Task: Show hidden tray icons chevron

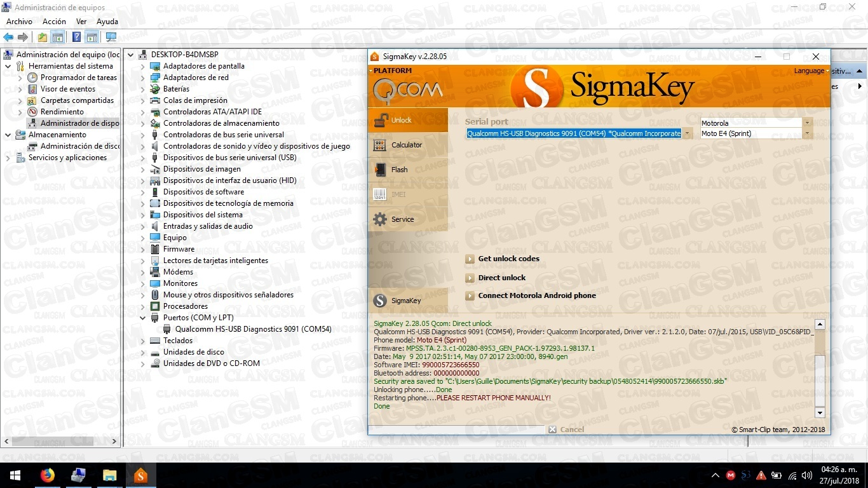Action: [715, 475]
